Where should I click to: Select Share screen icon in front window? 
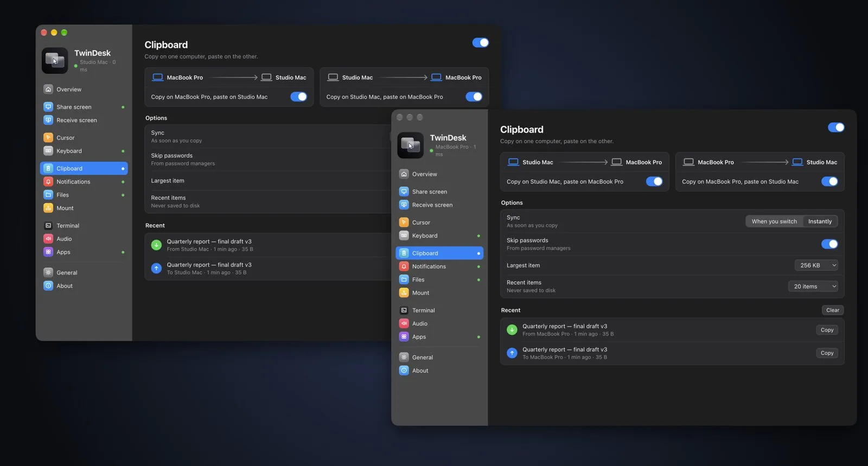pyautogui.click(x=404, y=191)
